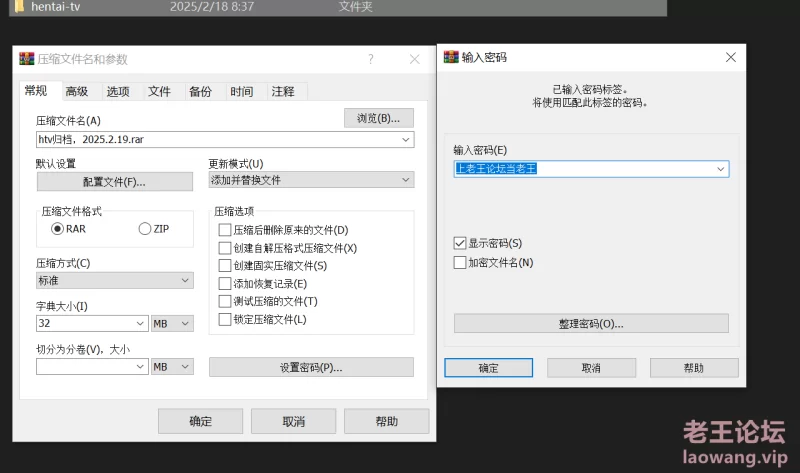Click the 设置密码 button
The width and height of the screenshot is (800, 473).
coord(311,367)
